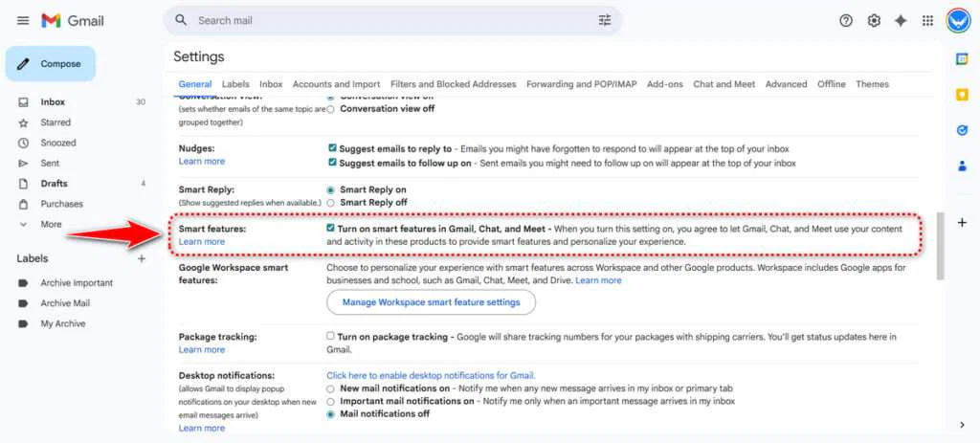The image size is (980, 443).
Task: Switch to the Add-ons tab
Action: coord(665,84)
